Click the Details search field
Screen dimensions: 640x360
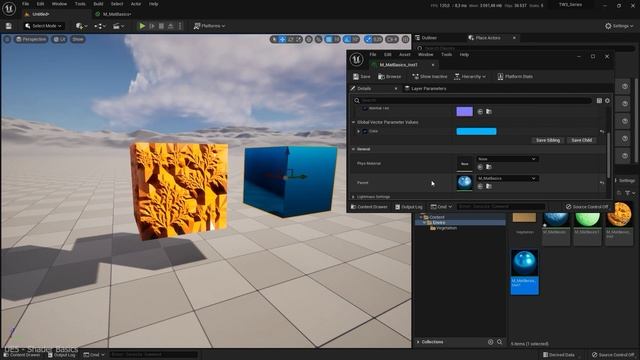pyautogui.click(x=473, y=100)
